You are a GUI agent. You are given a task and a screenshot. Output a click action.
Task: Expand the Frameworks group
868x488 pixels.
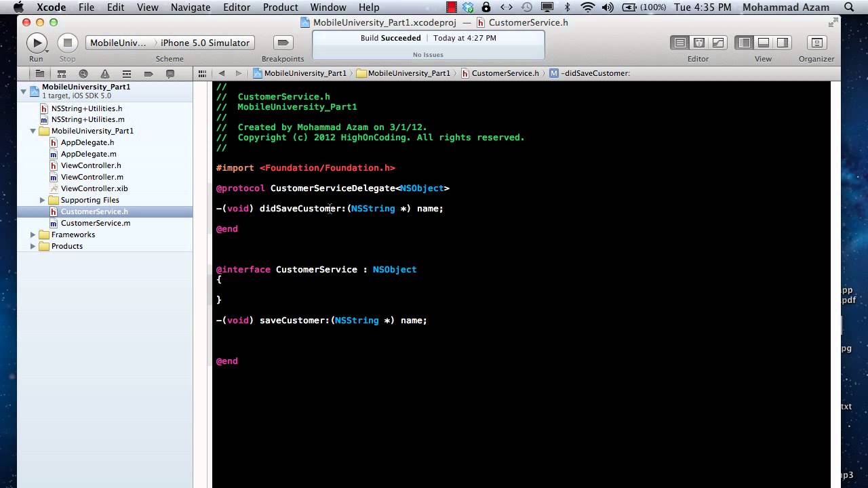click(x=33, y=235)
